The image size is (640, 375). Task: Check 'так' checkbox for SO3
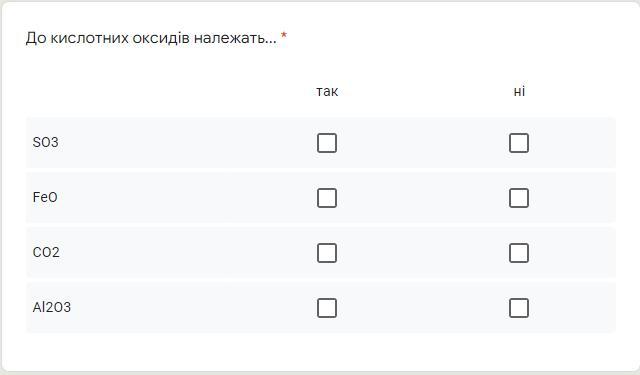tap(327, 143)
